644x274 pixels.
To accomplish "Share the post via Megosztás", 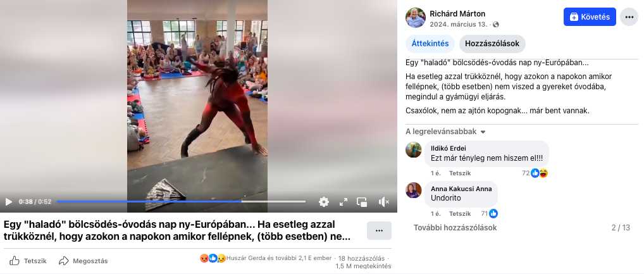I will point(84,261).
